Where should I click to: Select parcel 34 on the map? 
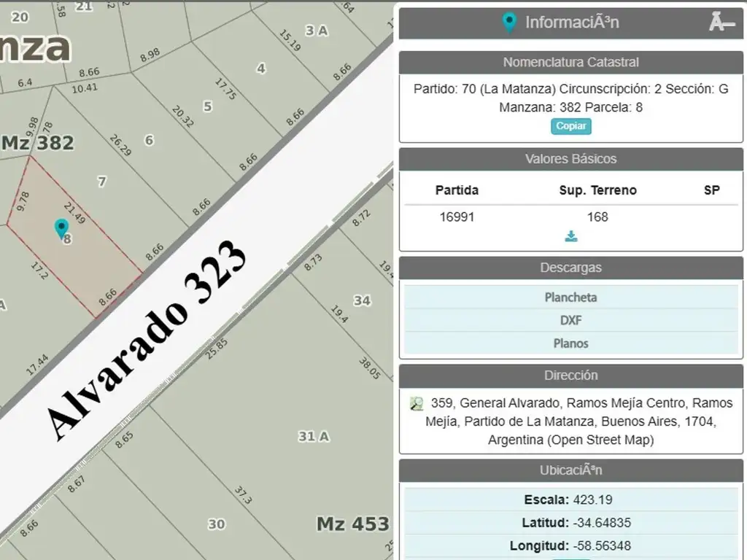pos(362,300)
